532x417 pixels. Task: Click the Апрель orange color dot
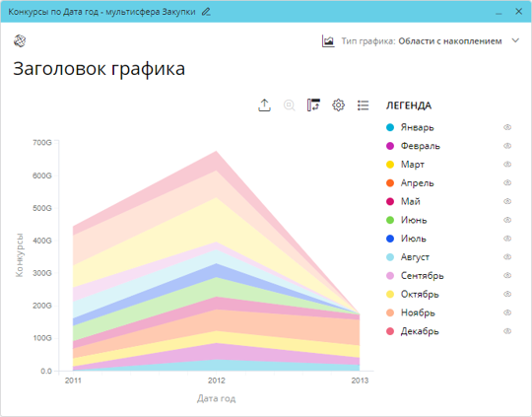(390, 183)
